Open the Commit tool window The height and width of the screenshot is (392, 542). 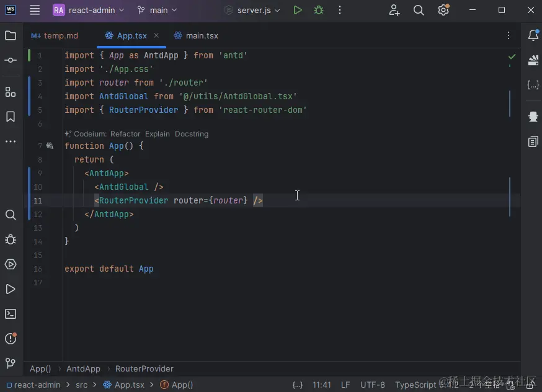tap(11, 60)
